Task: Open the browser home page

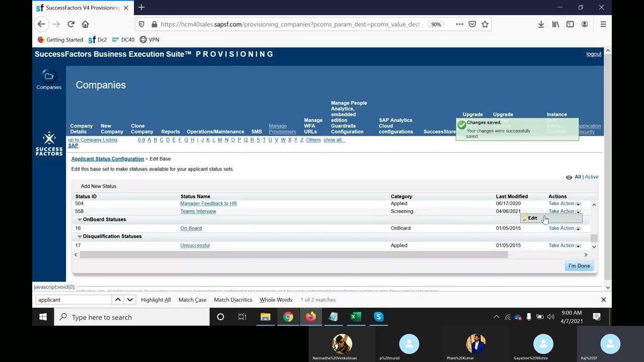Action: click(x=85, y=24)
